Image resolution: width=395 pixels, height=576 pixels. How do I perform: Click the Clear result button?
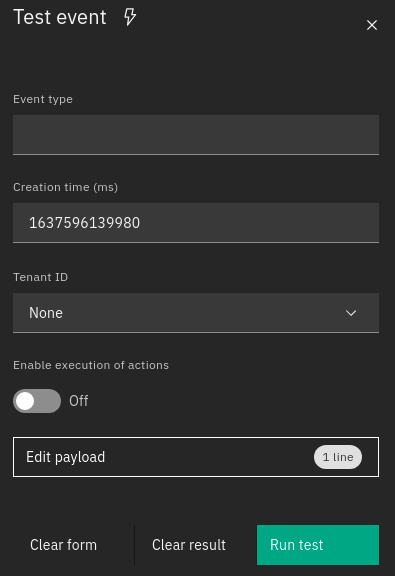point(189,545)
